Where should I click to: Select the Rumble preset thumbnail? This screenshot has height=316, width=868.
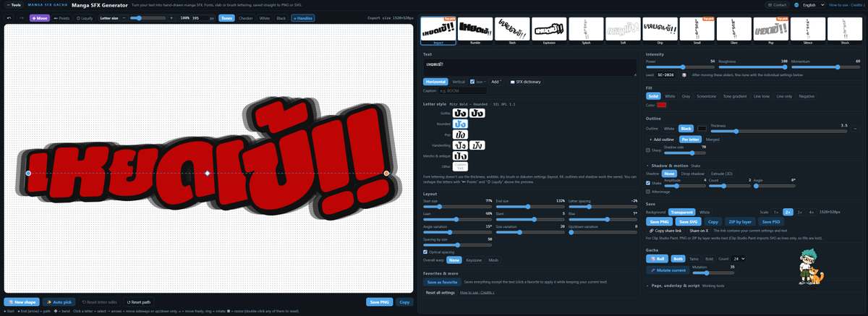pyautogui.click(x=475, y=31)
